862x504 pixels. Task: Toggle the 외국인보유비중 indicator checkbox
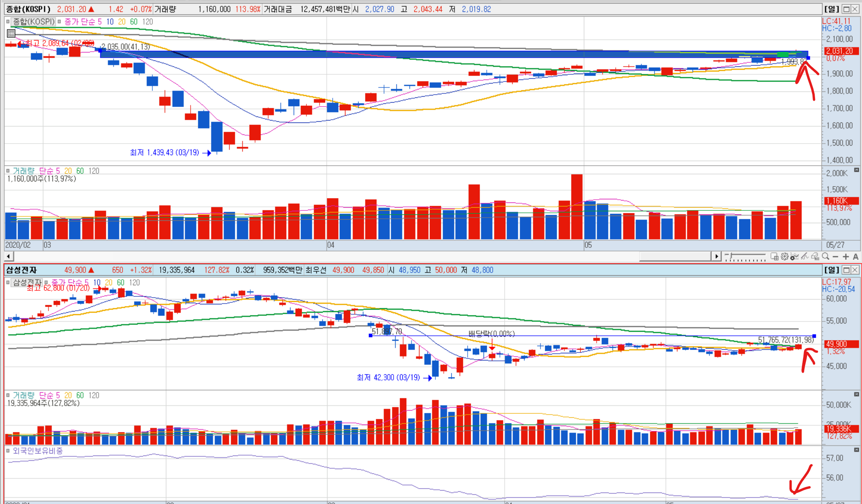pyautogui.click(x=8, y=451)
